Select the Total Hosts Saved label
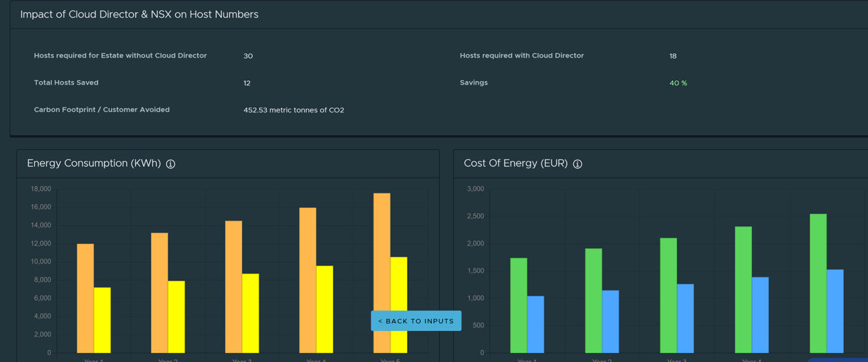868x362 pixels. (66, 83)
